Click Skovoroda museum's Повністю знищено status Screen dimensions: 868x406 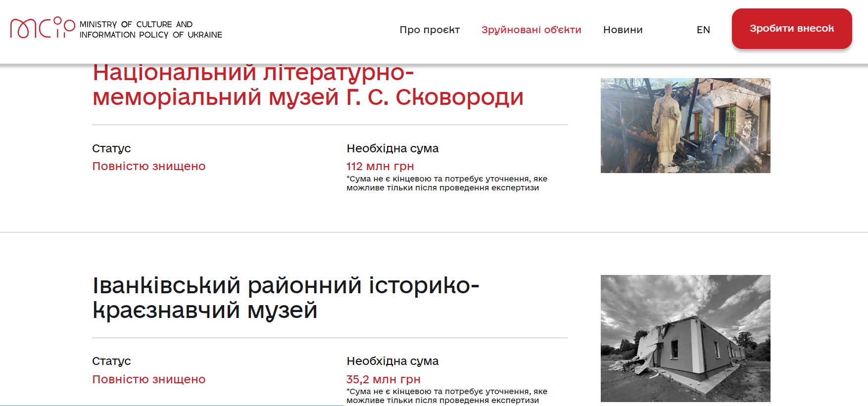(148, 166)
